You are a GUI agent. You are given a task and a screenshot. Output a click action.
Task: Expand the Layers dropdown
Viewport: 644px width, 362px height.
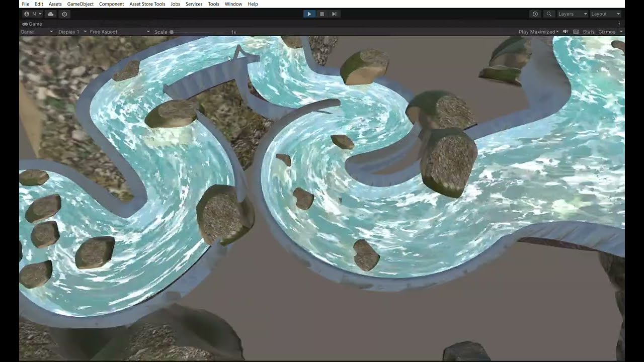point(573,14)
